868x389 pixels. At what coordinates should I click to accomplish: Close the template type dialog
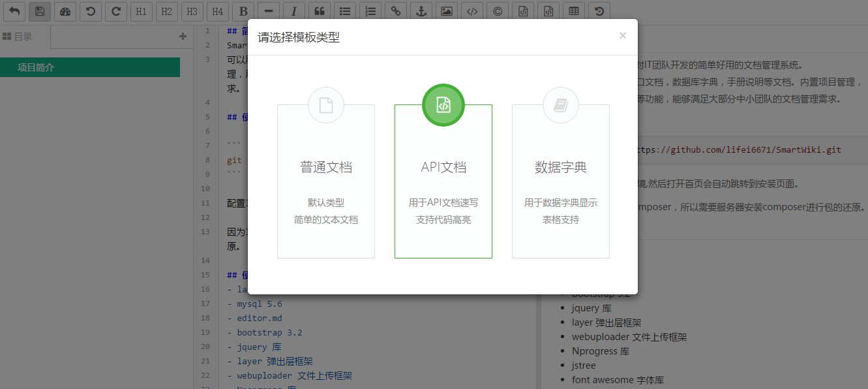point(623,36)
